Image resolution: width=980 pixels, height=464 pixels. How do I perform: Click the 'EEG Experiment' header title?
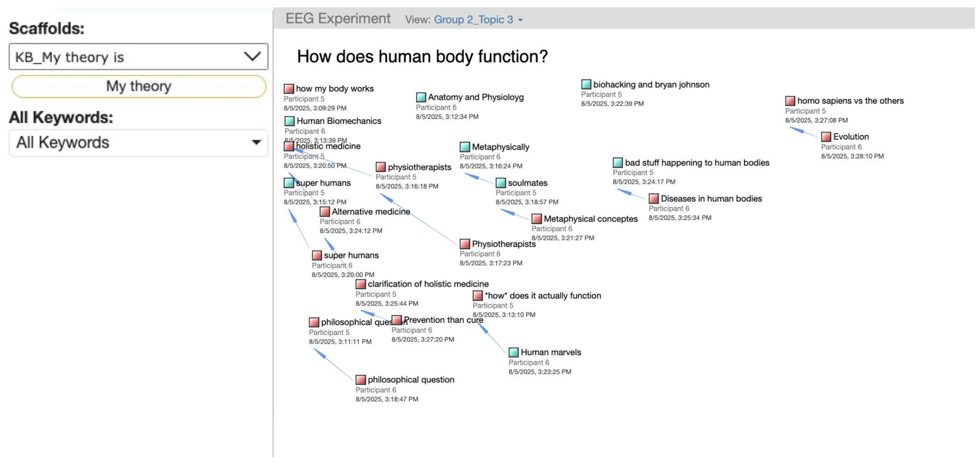(x=338, y=19)
